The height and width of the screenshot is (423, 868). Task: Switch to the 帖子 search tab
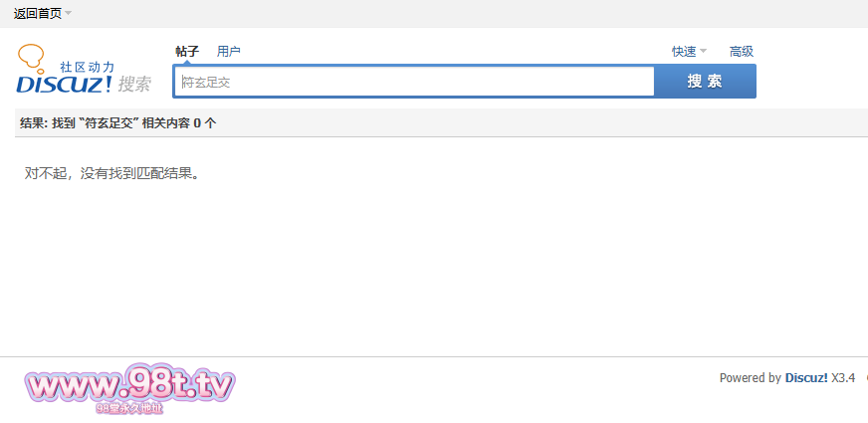tap(187, 52)
